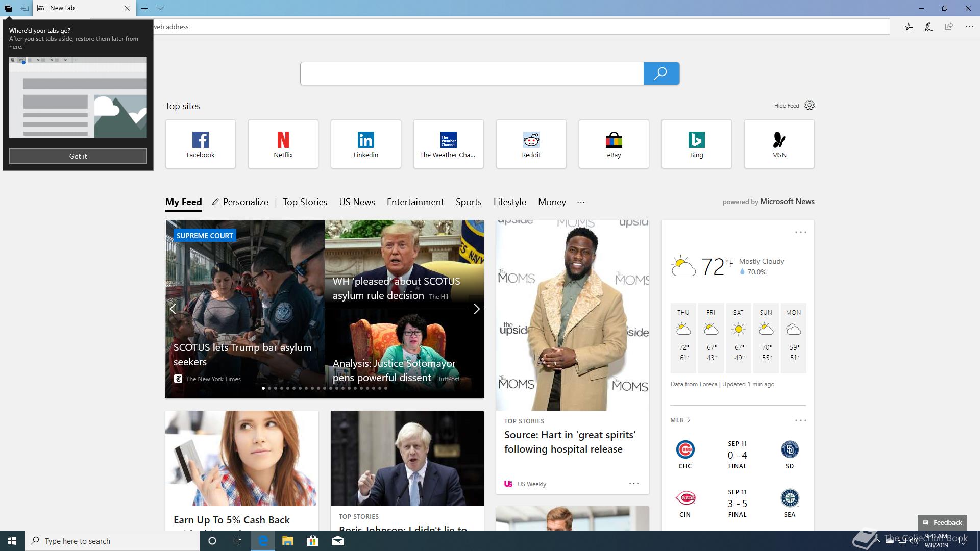980x551 pixels.
Task: Click Got it in tabs tooltip
Action: point(78,156)
